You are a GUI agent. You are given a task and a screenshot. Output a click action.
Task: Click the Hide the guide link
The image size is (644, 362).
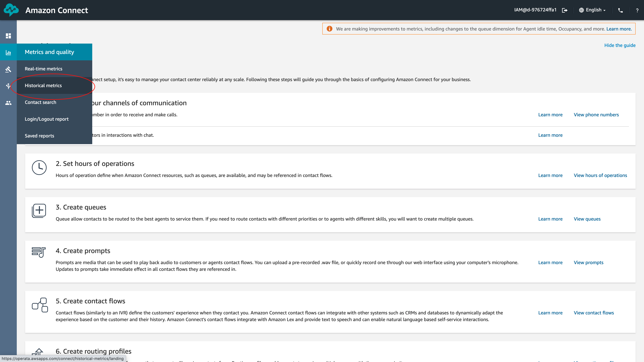point(620,45)
